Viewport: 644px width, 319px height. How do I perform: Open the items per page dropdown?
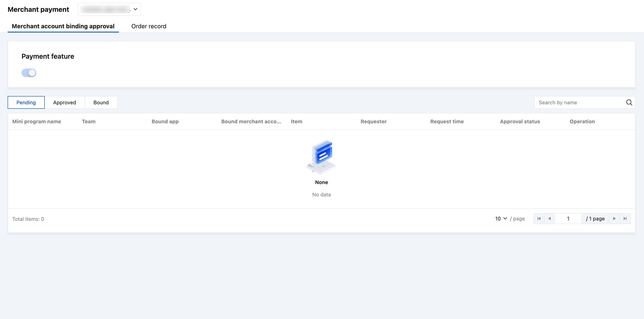501,219
